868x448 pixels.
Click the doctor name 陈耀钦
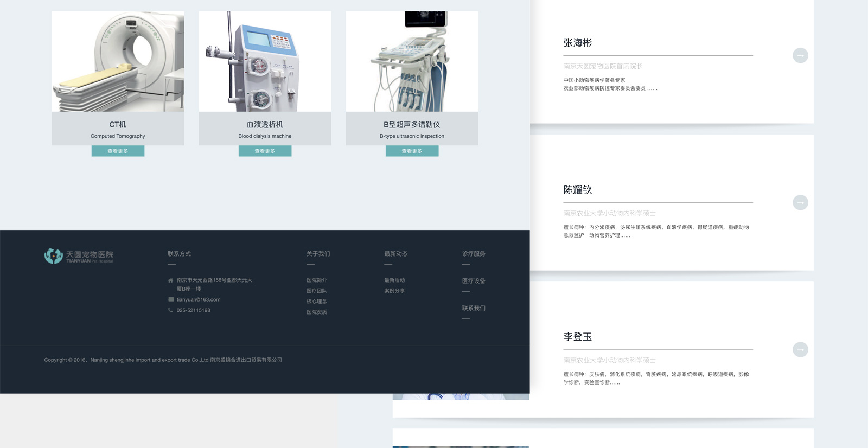point(578,190)
